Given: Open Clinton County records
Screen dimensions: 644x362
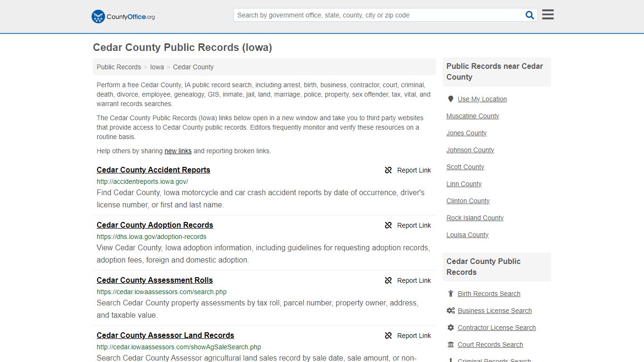Looking at the screenshot, I should (x=468, y=201).
